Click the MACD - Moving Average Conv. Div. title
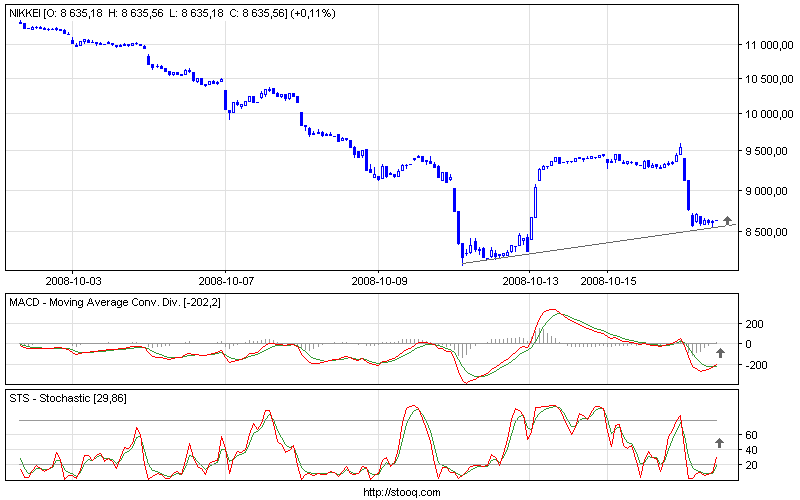Image resolution: width=800 pixels, height=500 pixels. (95, 303)
